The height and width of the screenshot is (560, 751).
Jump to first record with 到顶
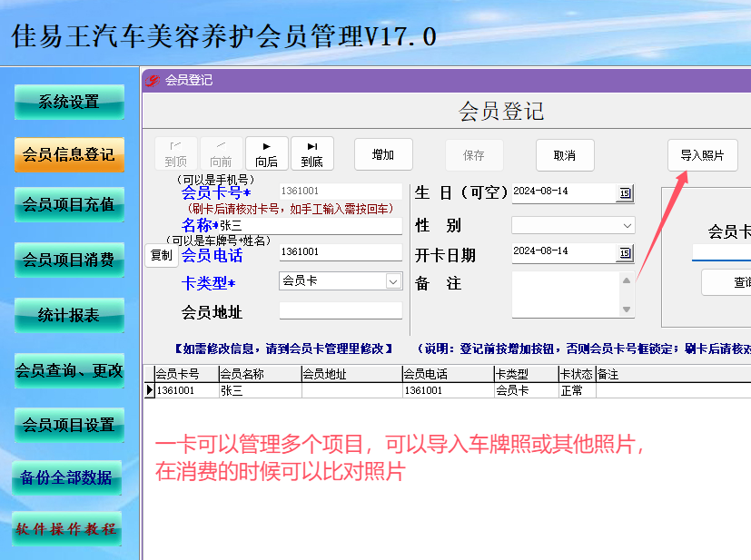pyautogui.click(x=176, y=153)
